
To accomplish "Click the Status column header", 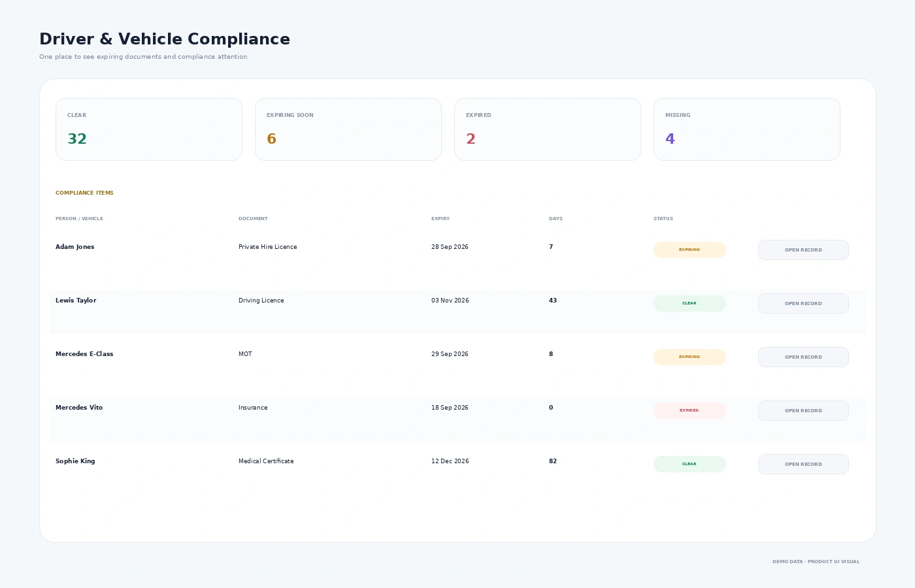I will 663,219.
